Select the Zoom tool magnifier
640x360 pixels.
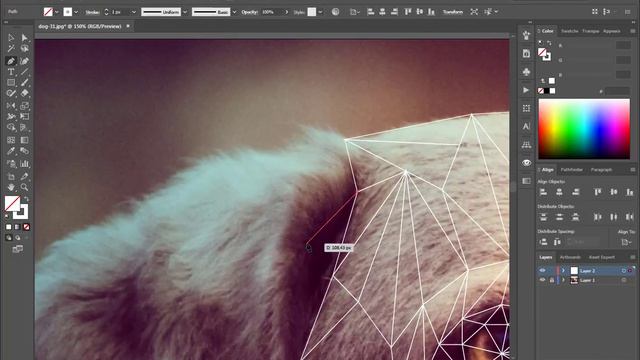click(24, 187)
